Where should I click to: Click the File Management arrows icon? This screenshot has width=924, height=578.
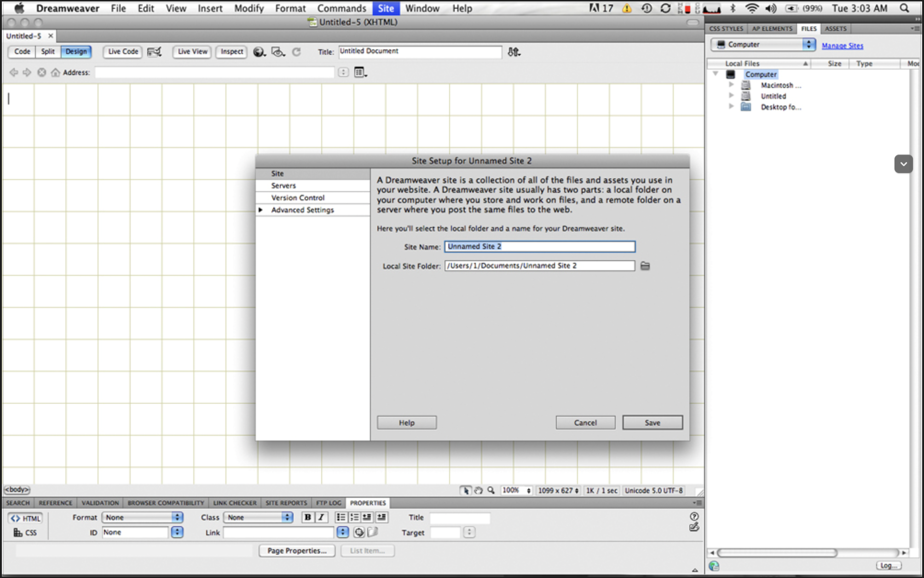pyautogui.click(x=514, y=52)
